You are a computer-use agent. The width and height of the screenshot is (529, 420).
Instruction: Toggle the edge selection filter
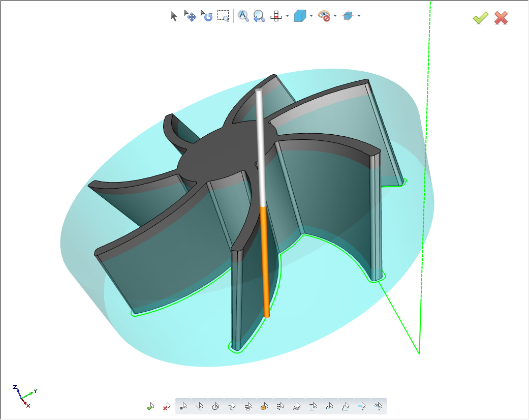(x=199, y=407)
